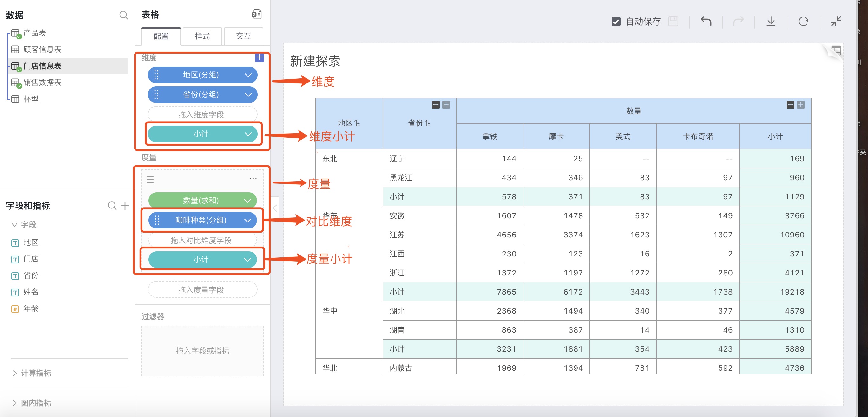The width and height of the screenshot is (868, 417).
Task: Open 省份(分组) dropdown arrow
Action: click(x=248, y=95)
